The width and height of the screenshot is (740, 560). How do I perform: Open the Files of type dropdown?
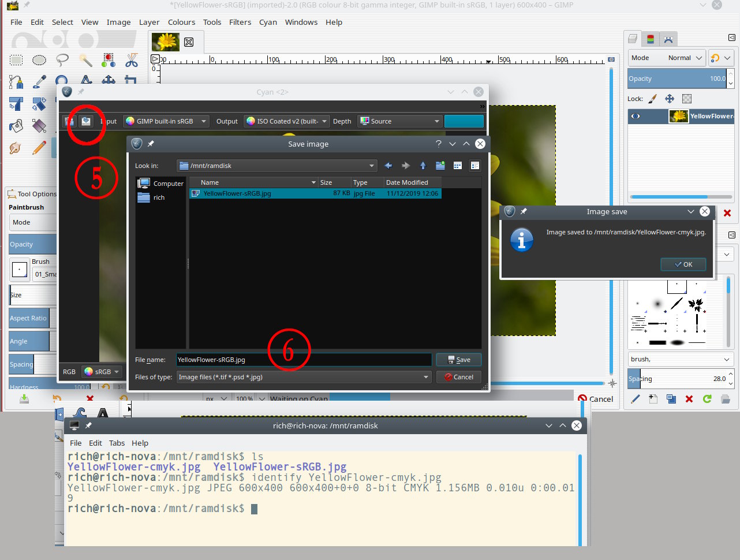pos(304,377)
